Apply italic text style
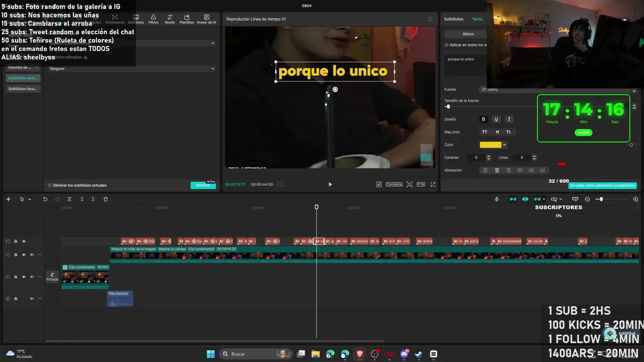This screenshot has height=362, width=644. 509,119
